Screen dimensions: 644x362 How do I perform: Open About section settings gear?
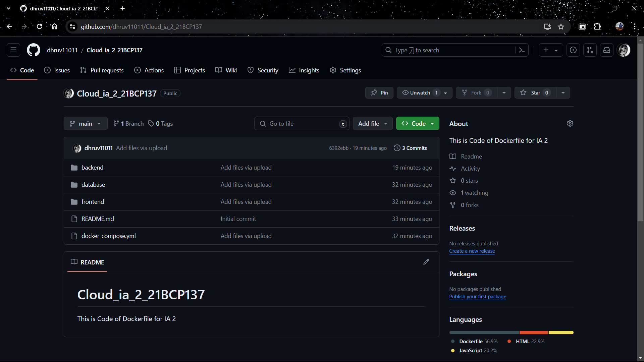(570, 124)
